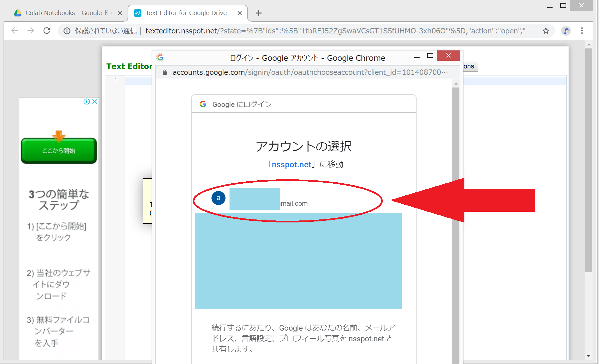Click the profile avatar in toolbar
The image size is (599, 364).
pos(566,31)
